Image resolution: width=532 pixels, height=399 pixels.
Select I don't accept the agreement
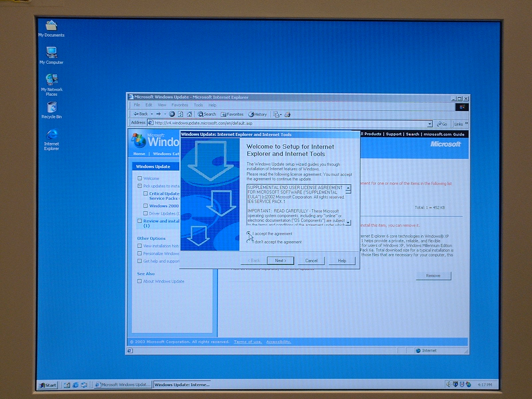249,242
